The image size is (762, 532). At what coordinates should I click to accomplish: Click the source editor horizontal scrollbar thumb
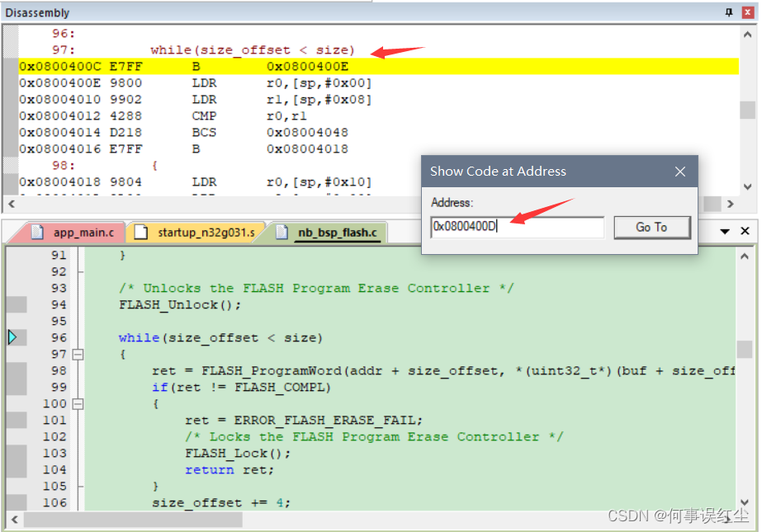[133, 520]
